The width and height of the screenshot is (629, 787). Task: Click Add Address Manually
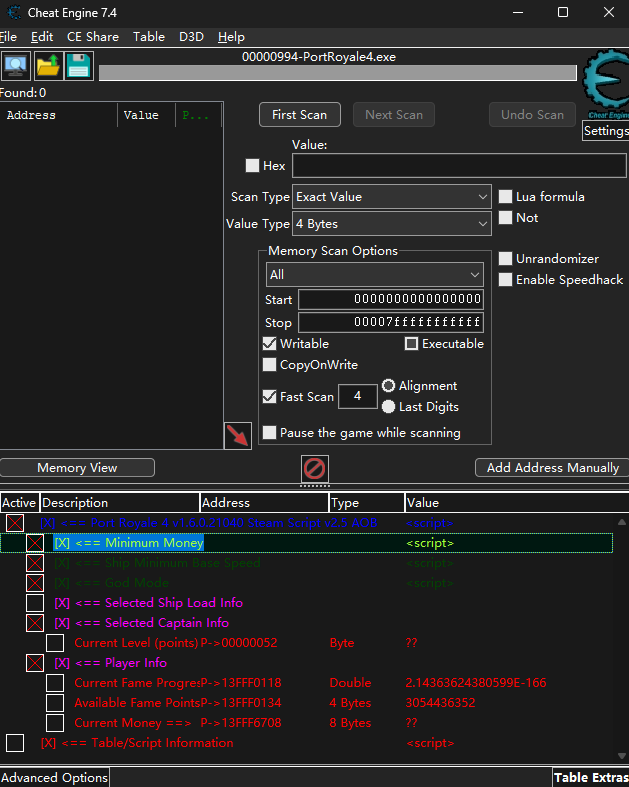pos(552,468)
